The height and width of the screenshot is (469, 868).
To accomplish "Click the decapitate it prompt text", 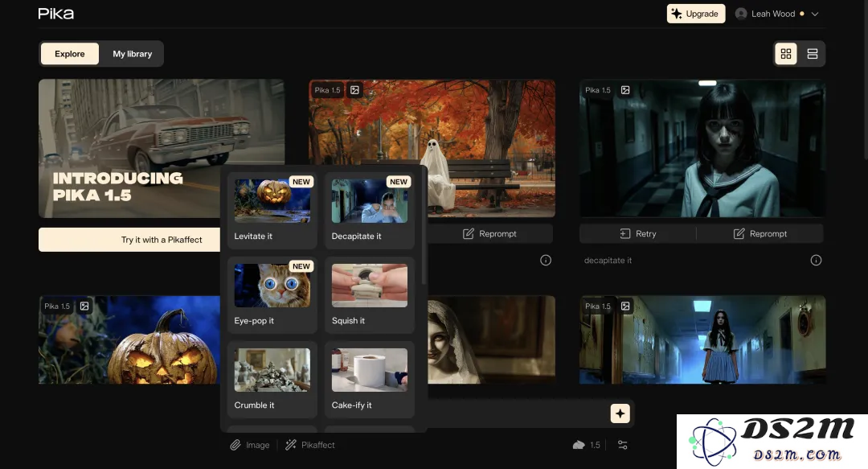I will (x=608, y=260).
